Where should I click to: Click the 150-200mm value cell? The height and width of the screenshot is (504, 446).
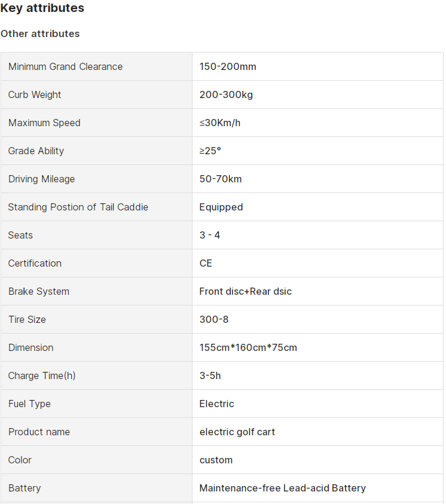click(x=317, y=66)
